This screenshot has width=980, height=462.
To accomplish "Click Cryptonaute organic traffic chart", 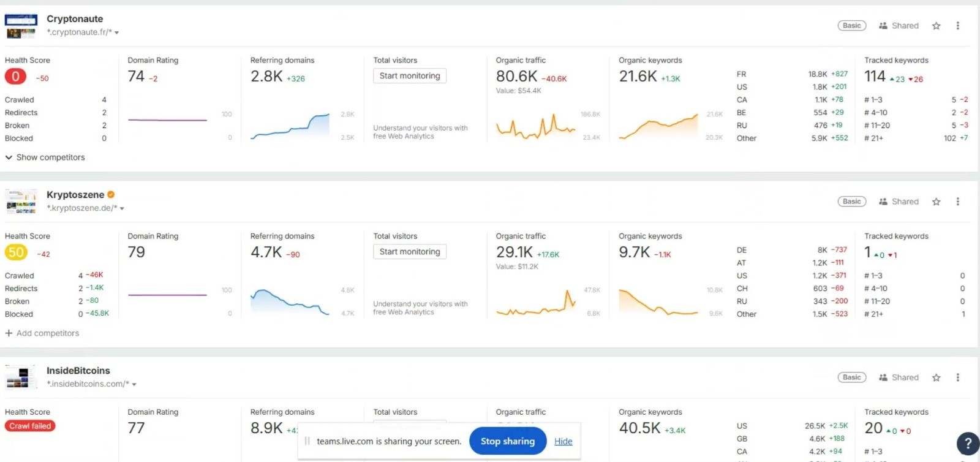I will tap(536, 126).
